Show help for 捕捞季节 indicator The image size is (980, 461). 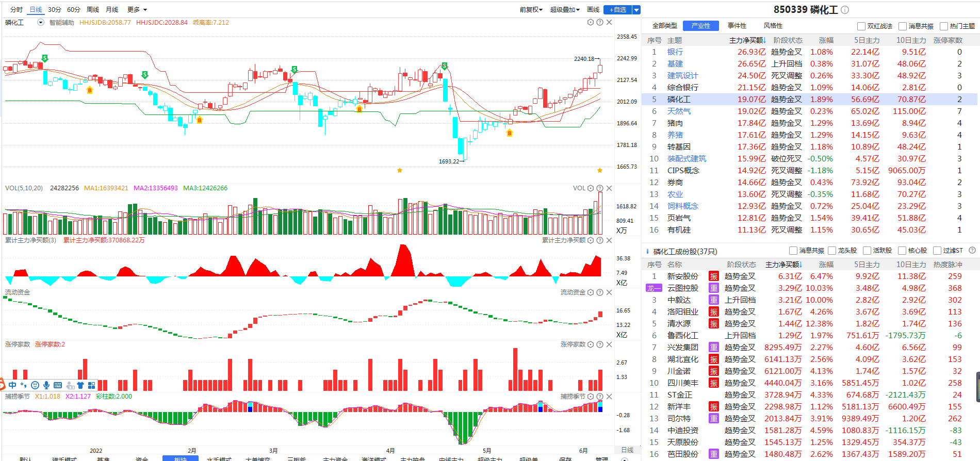pyautogui.click(x=600, y=397)
